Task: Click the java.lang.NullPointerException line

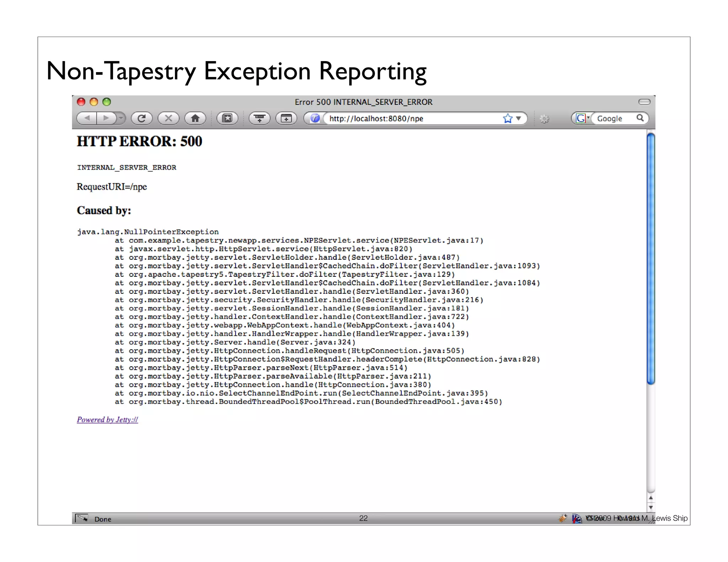Action: tap(148, 232)
